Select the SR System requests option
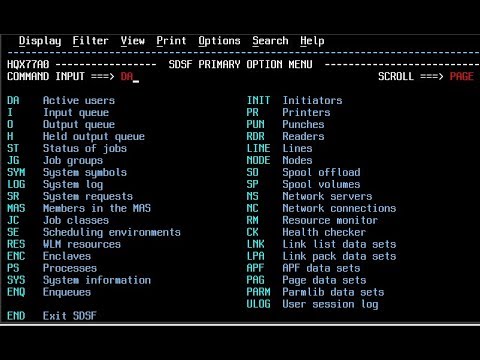Viewport: 480px width, 360px height. tap(70, 196)
